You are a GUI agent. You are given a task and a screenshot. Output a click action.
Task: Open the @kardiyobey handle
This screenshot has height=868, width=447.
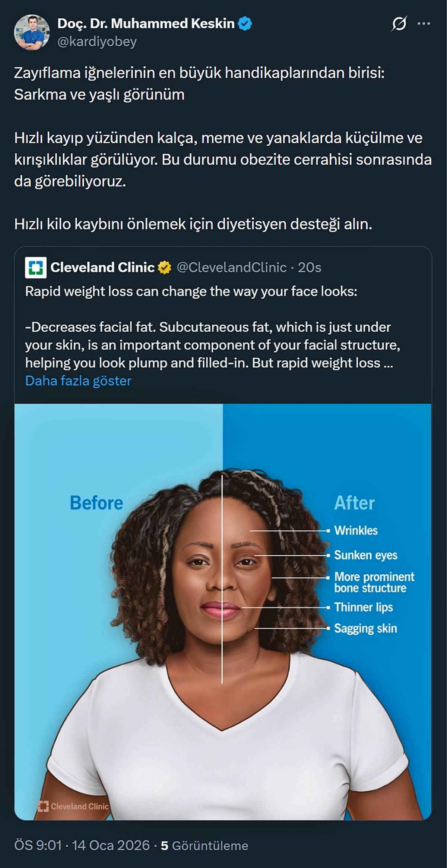coord(97,41)
